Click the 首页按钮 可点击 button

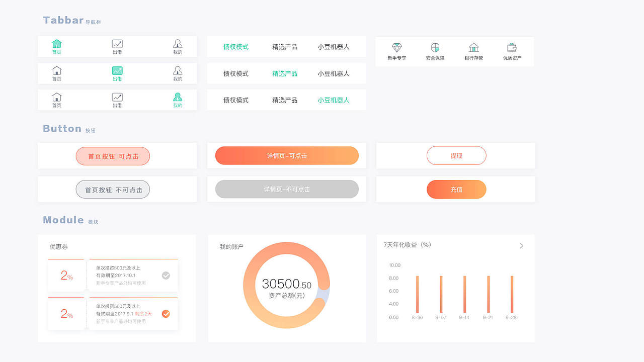[x=113, y=156]
